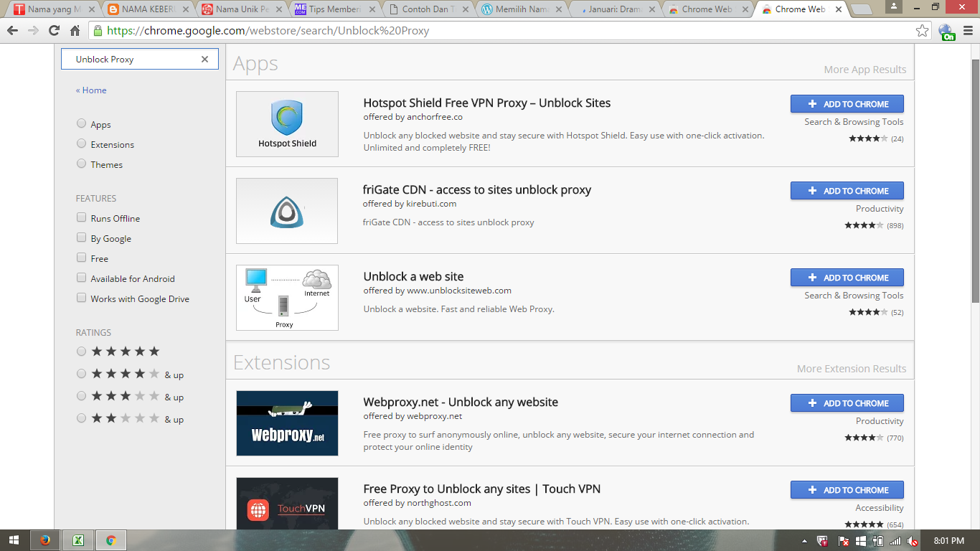Click the browser forward arrow
The height and width of the screenshot is (551, 980).
[33, 31]
